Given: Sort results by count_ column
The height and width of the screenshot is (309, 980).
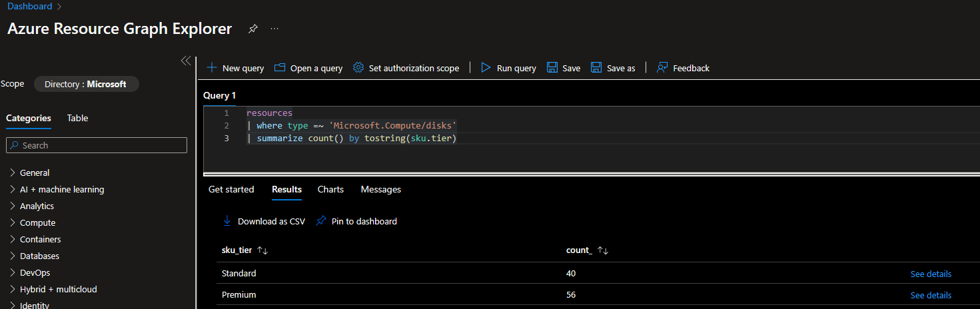Looking at the screenshot, I should [x=603, y=251].
